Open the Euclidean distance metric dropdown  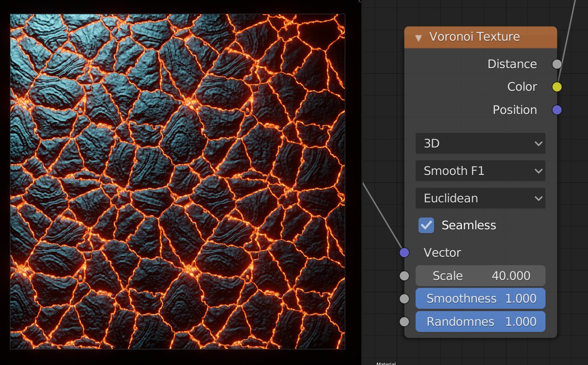480,198
